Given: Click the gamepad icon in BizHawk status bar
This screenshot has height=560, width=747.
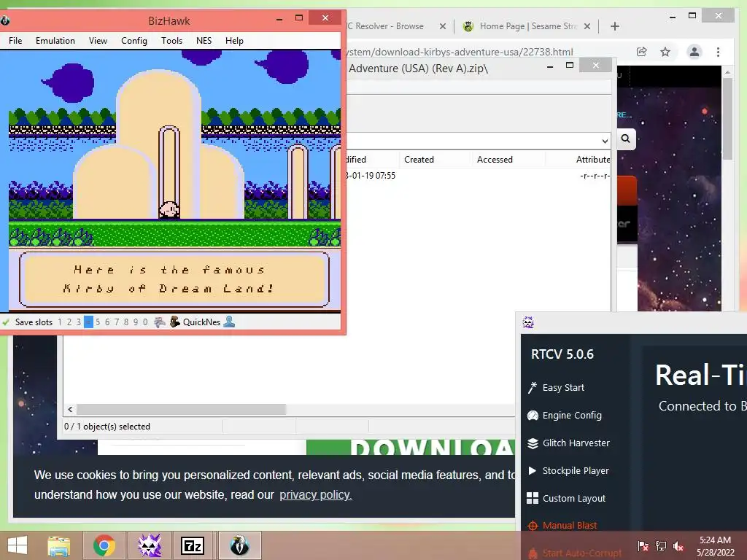Looking at the screenshot, I should [x=159, y=322].
